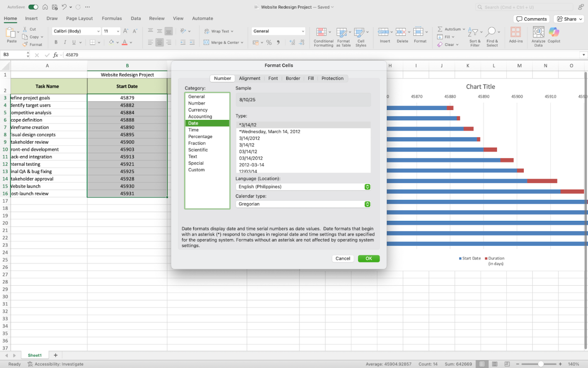This screenshot has height=368, width=588.
Task: Open the Calibri font dropdown
Action: tap(98, 31)
